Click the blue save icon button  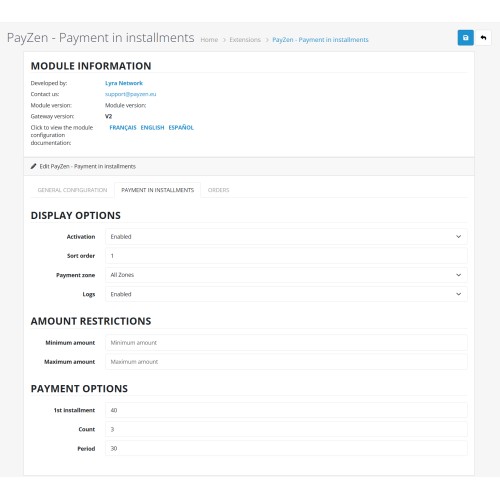click(x=465, y=38)
